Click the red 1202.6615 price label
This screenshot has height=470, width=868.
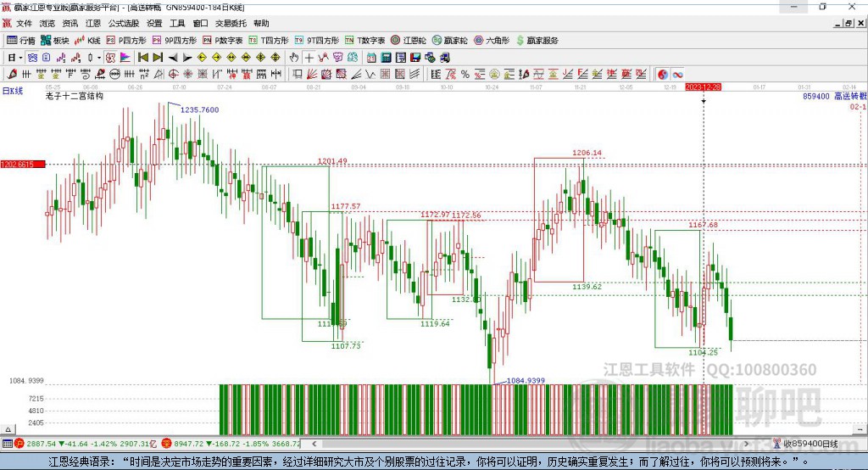[23, 165]
